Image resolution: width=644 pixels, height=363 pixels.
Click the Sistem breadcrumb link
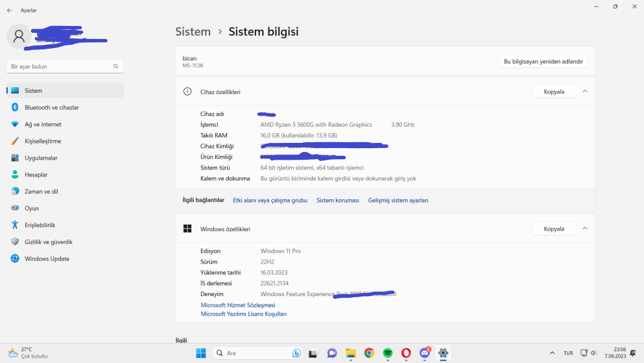tap(193, 32)
